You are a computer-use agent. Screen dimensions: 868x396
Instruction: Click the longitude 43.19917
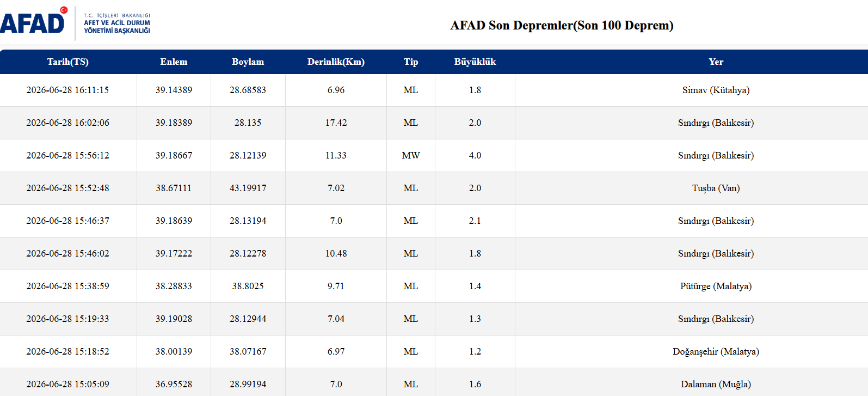click(248, 188)
